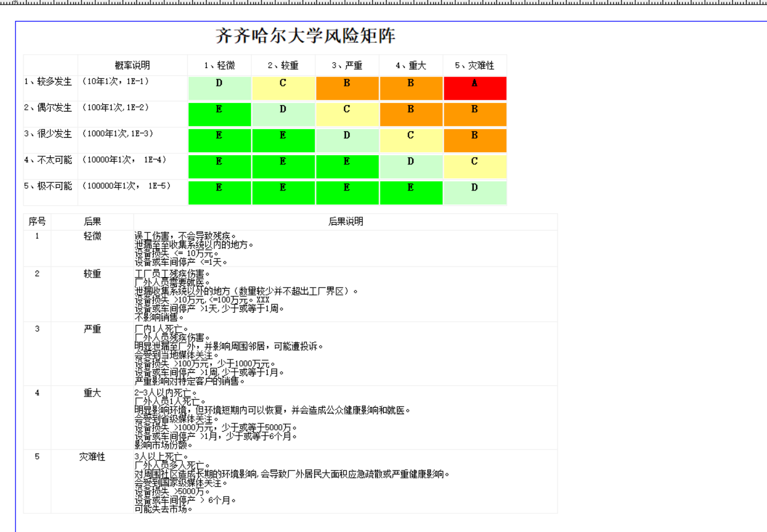This screenshot has height=532, width=767.
Task: Click the C cell at 偶尔发生 and 严重
Action: pos(347,114)
